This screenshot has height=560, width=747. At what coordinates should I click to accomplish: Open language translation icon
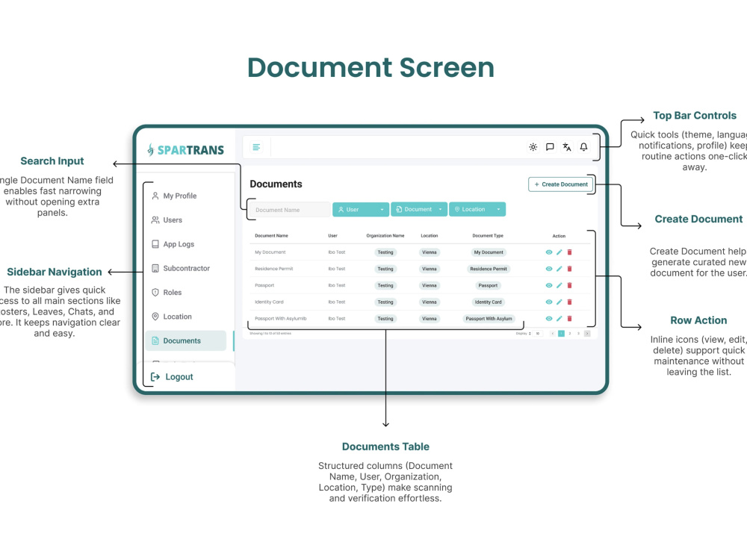tap(566, 147)
